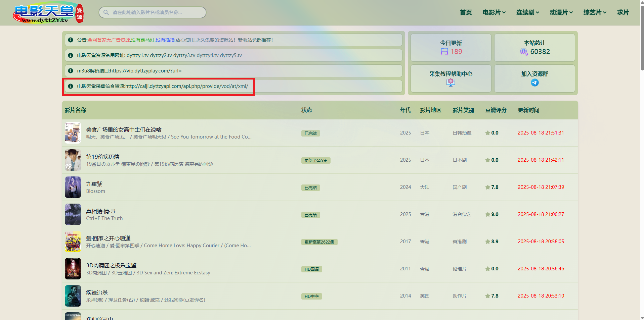This screenshot has width=644, height=320.
Task: Open the 本站总计 60382 card
Action: (x=534, y=48)
